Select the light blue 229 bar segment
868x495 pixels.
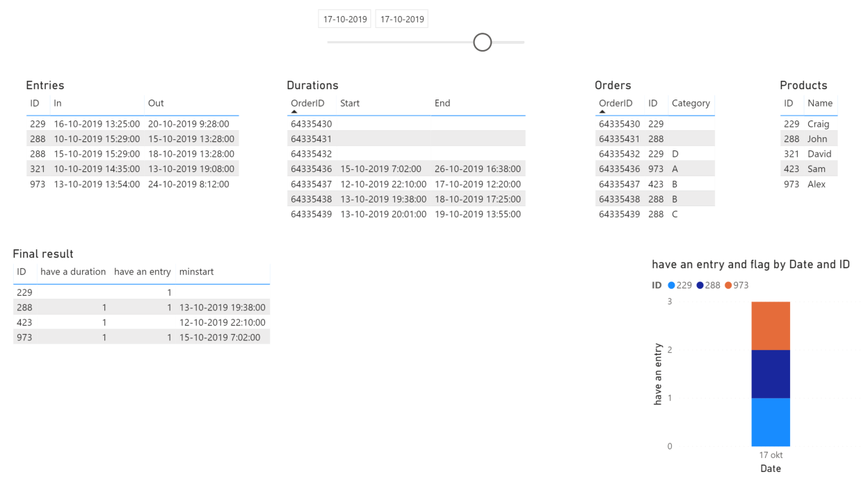tap(771, 422)
